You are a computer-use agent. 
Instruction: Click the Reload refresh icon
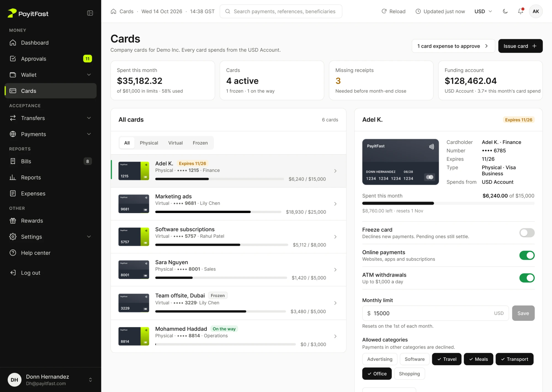pos(384,11)
